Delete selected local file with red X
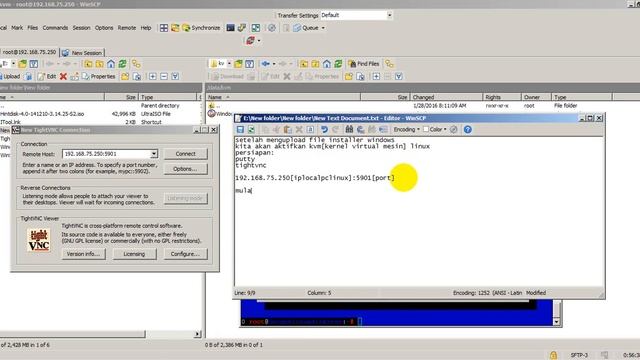The image size is (640, 360). tap(63, 76)
